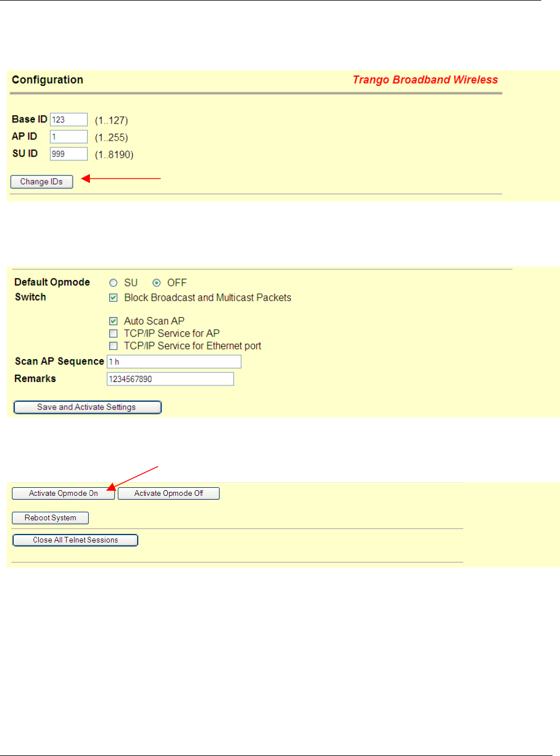Click Save and Activate Settings button
The height and width of the screenshot is (756, 560).
tap(88, 407)
